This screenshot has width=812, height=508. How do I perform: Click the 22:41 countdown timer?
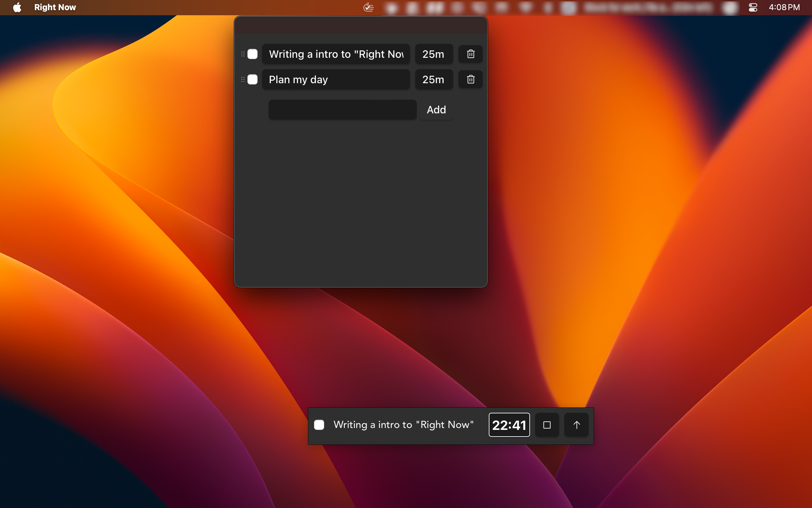509,425
